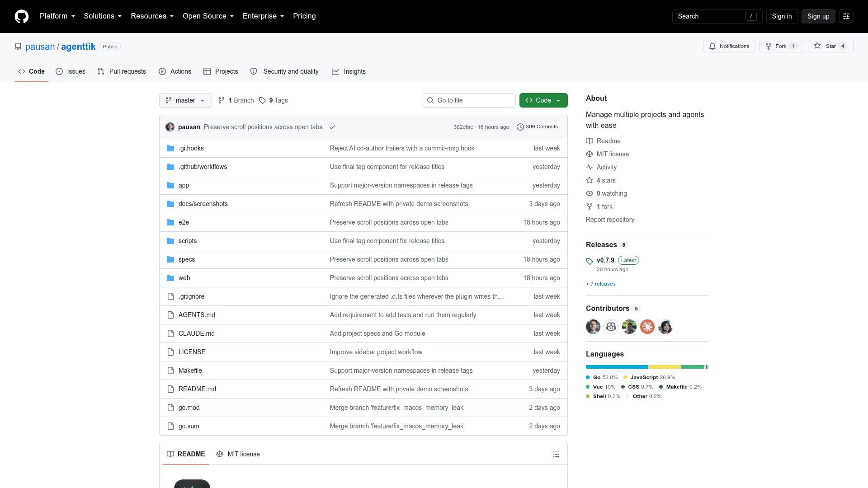Click the file icon beside Makefile
The height and width of the screenshot is (488, 868).
click(170, 371)
